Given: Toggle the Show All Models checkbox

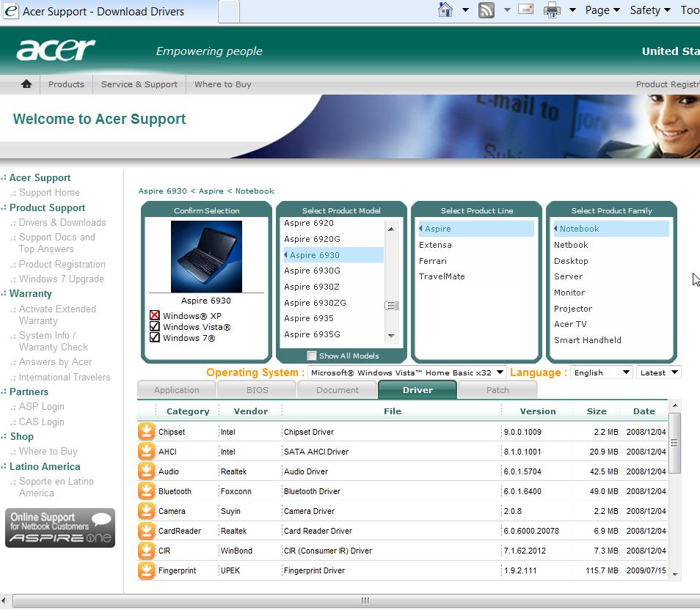Looking at the screenshot, I should [x=312, y=356].
